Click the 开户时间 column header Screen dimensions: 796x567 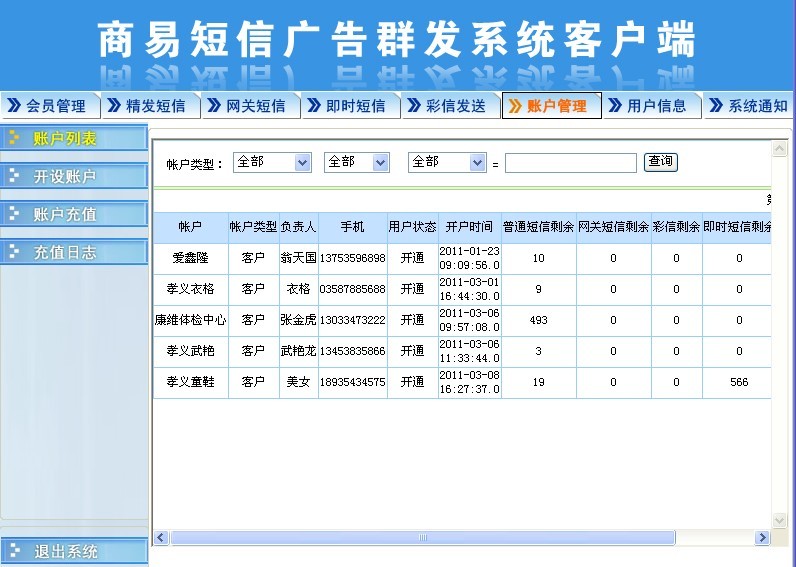[x=469, y=227]
